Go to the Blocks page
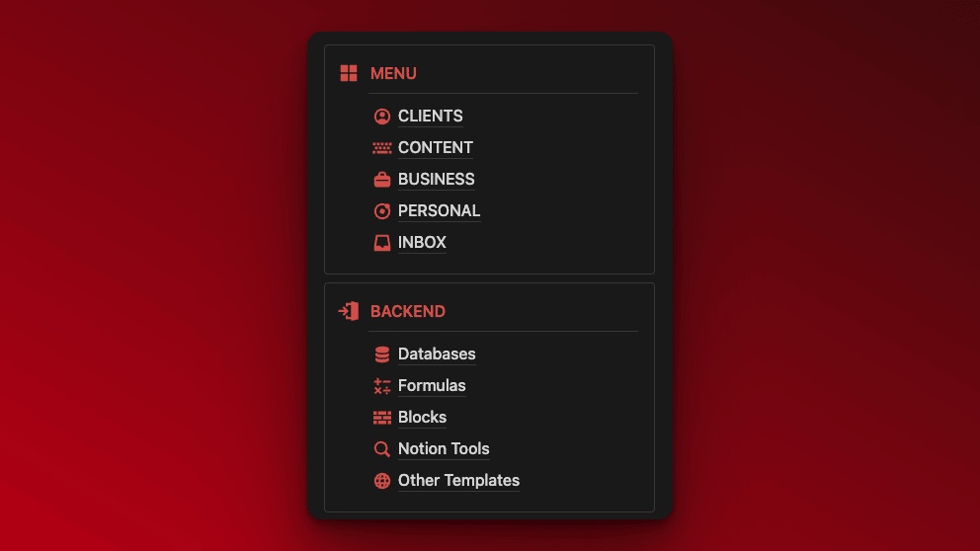980x551 pixels. (423, 418)
